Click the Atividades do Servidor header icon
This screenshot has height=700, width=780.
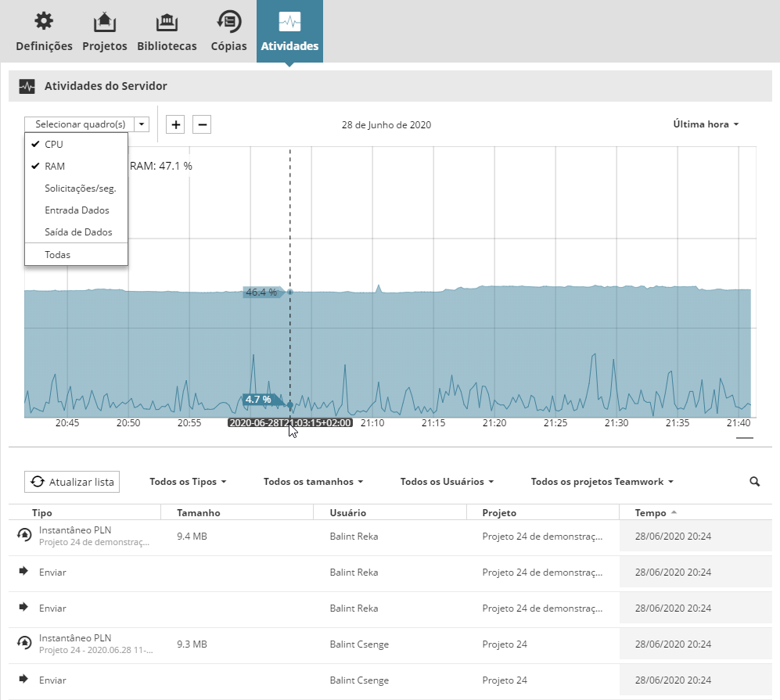coord(27,86)
